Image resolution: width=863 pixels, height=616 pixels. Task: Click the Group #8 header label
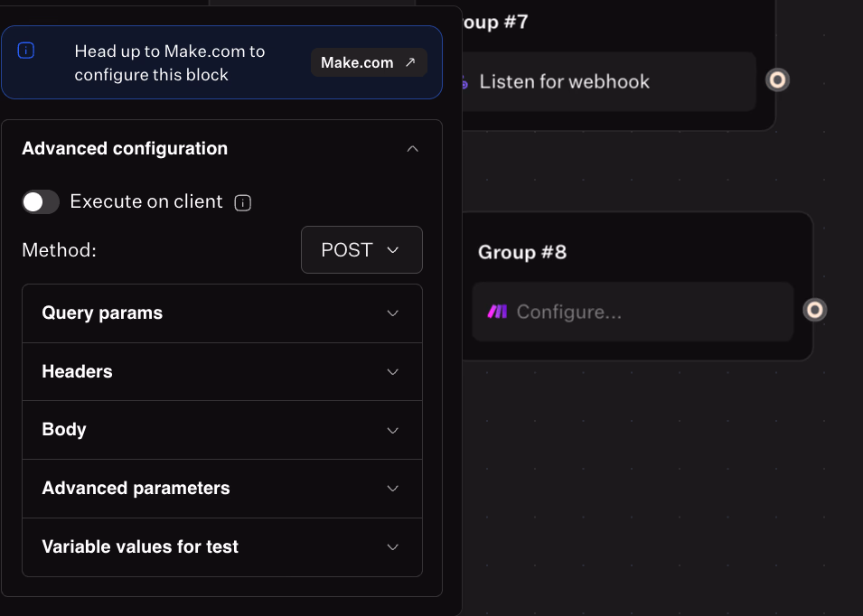coord(522,253)
